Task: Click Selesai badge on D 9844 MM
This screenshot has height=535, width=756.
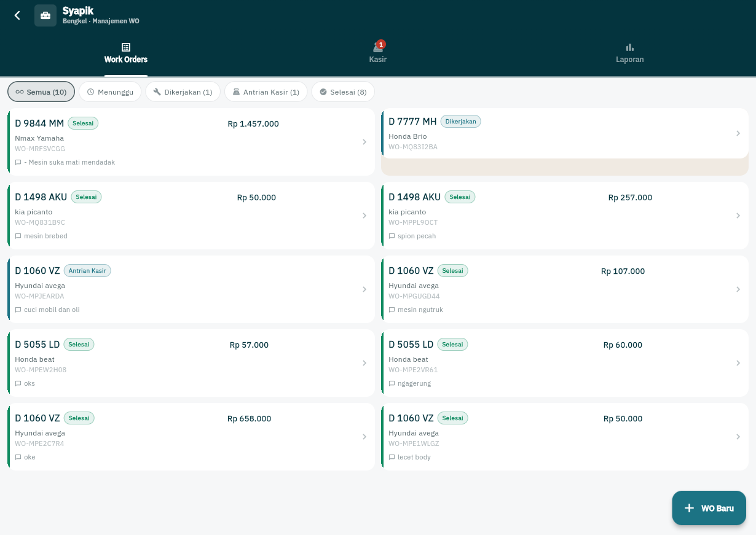Action: [83, 123]
